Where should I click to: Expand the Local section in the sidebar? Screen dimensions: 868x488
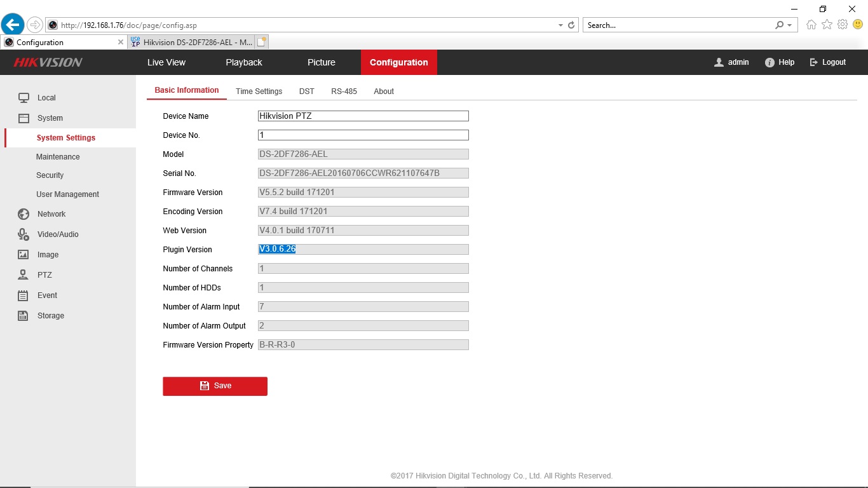coord(48,98)
